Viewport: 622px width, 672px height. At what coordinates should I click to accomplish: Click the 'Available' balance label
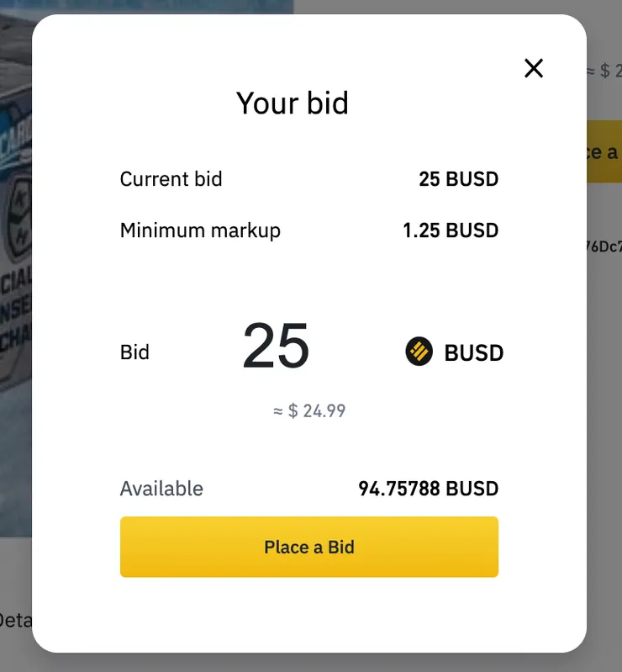tap(161, 489)
